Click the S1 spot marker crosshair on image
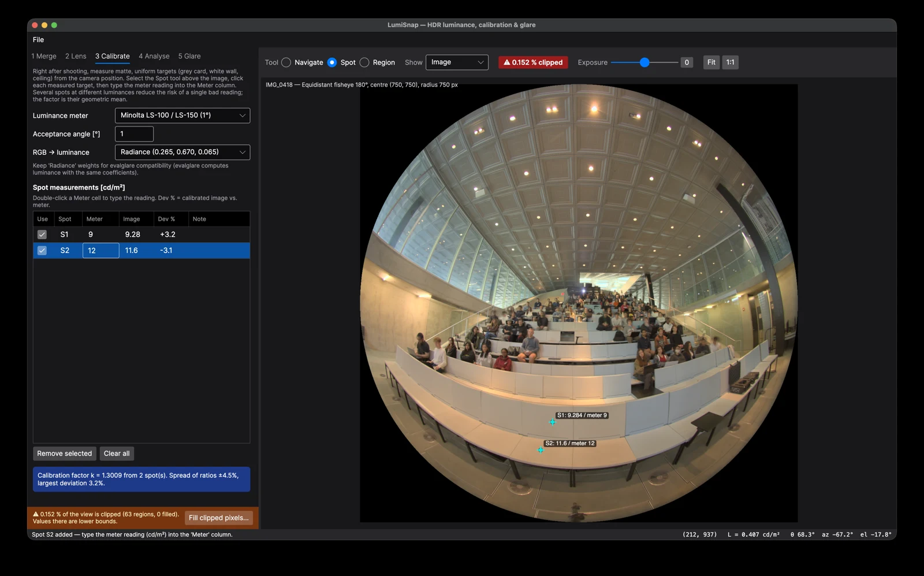The width and height of the screenshot is (924, 576). pos(553,422)
